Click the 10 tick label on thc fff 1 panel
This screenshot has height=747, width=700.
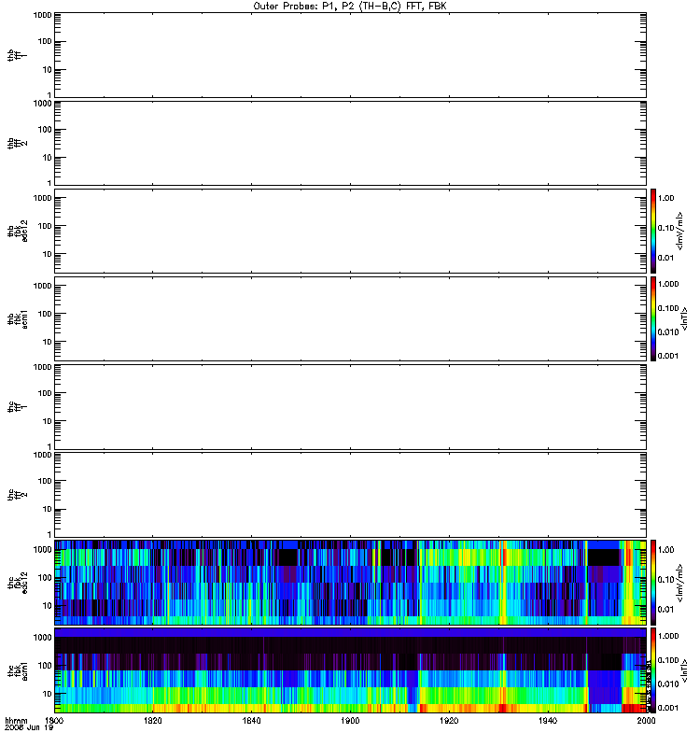[48, 421]
